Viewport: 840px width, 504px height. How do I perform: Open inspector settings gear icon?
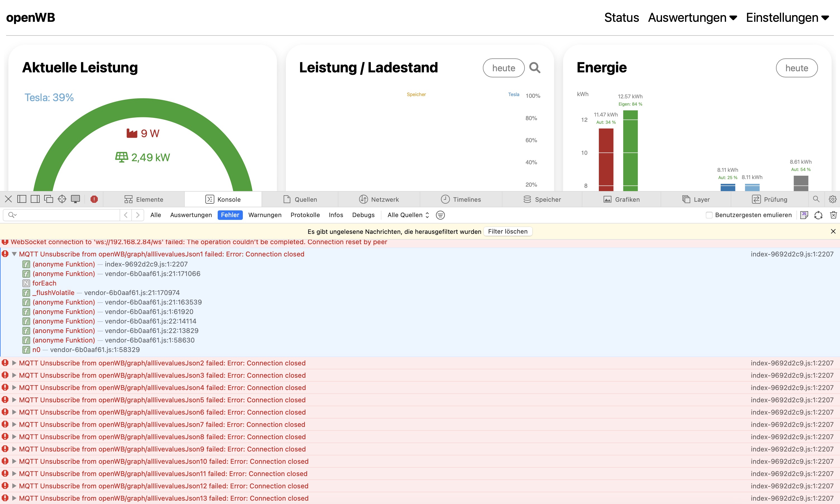point(832,199)
